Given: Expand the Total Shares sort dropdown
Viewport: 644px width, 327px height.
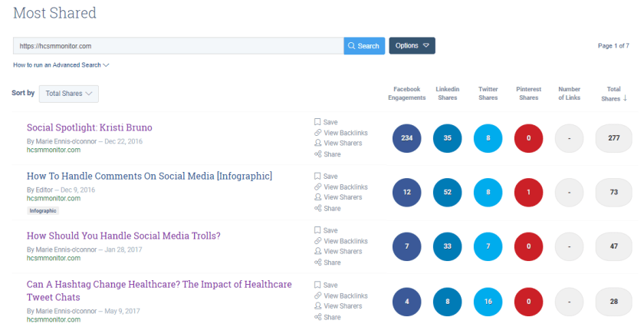Looking at the screenshot, I should click(68, 94).
